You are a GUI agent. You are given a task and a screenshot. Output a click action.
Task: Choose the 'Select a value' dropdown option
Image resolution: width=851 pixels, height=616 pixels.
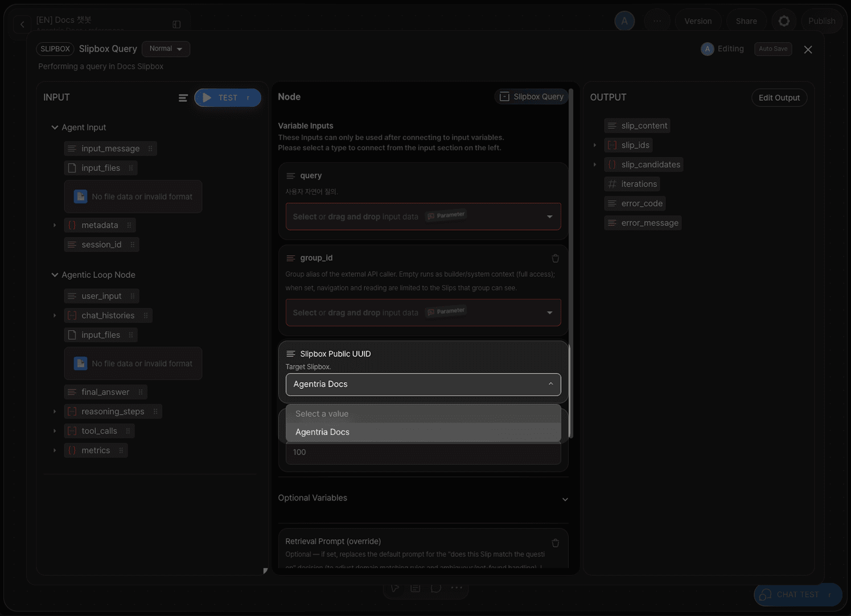pos(423,414)
